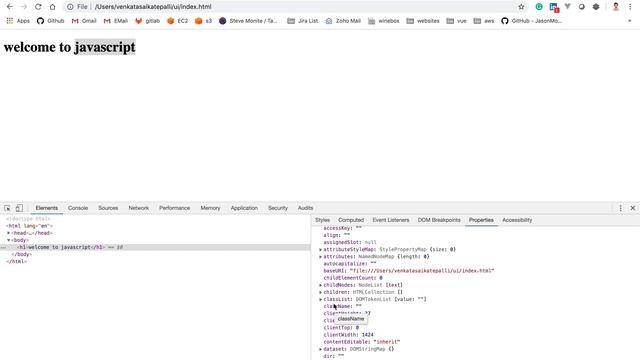Open the Apps bookmark shortcut

[x=18, y=21]
